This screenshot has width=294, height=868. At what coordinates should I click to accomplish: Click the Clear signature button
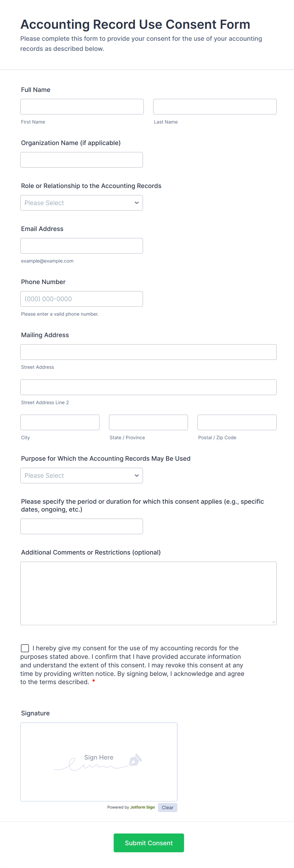[x=167, y=807]
